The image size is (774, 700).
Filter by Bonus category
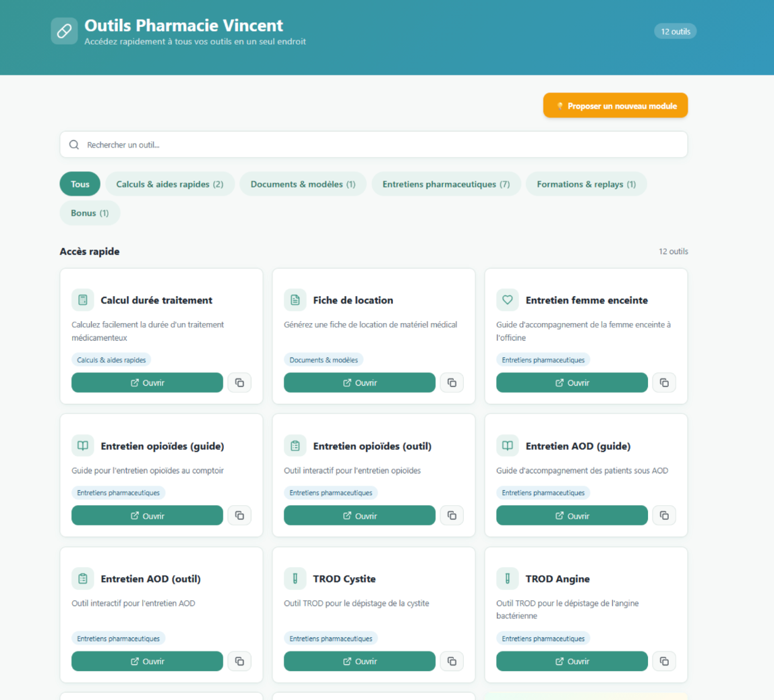90,212
